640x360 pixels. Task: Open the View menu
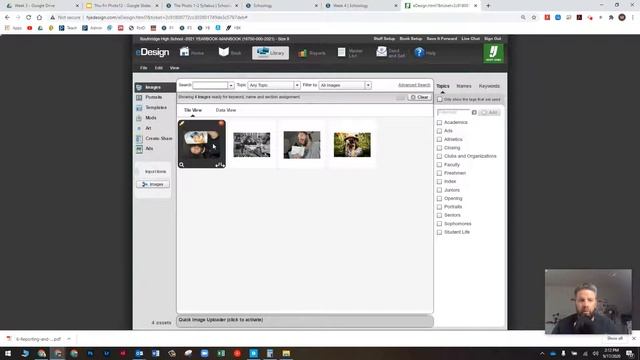[x=175, y=68]
